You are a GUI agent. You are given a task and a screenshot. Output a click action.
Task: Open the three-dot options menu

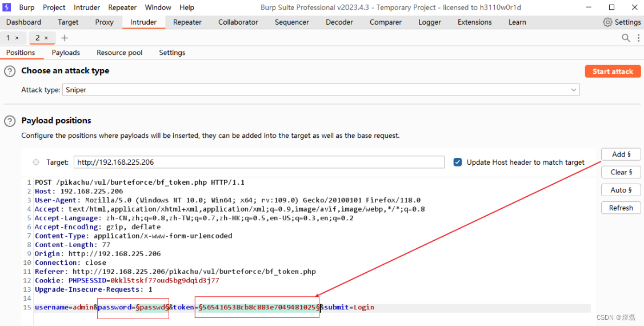tap(639, 38)
